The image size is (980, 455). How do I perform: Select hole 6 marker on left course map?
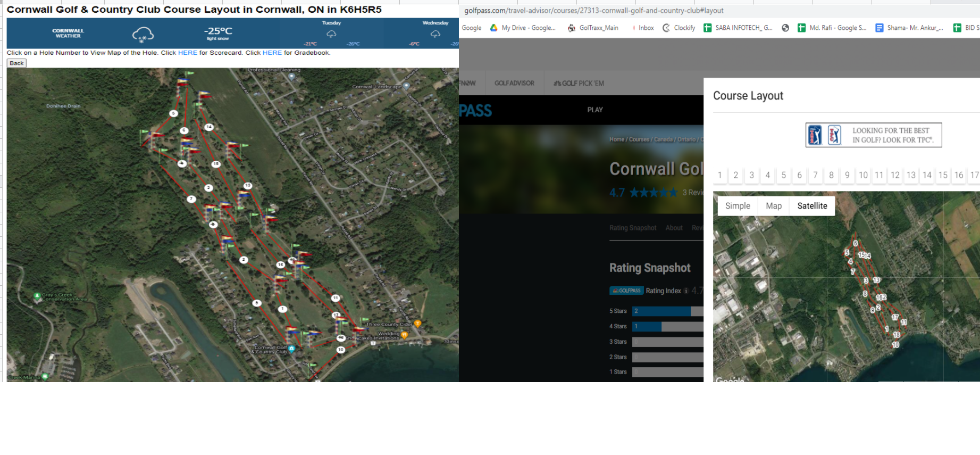point(184,130)
